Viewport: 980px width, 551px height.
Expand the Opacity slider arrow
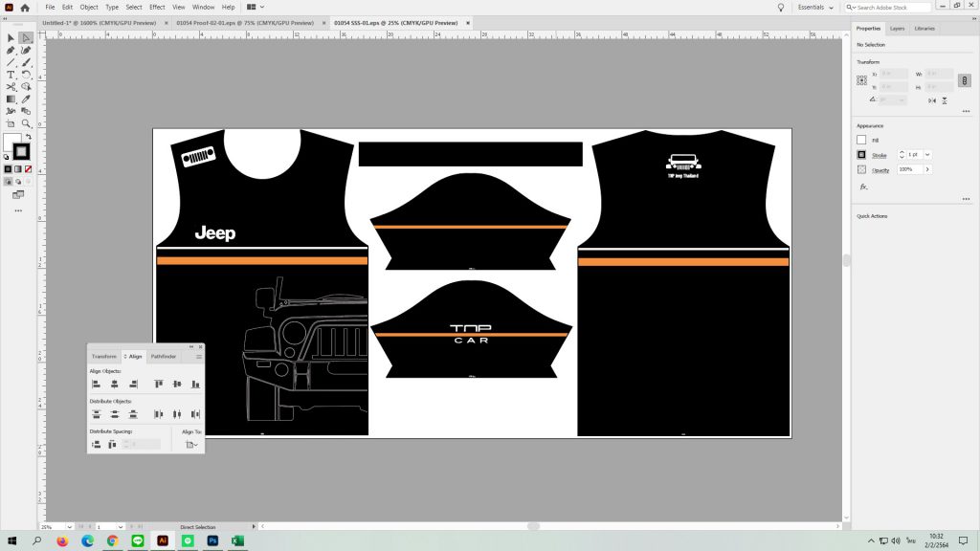click(x=927, y=169)
